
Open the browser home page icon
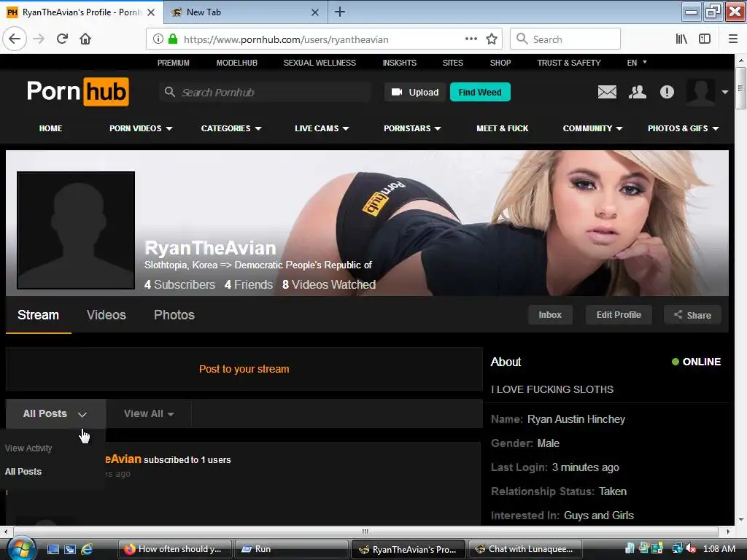click(x=85, y=39)
